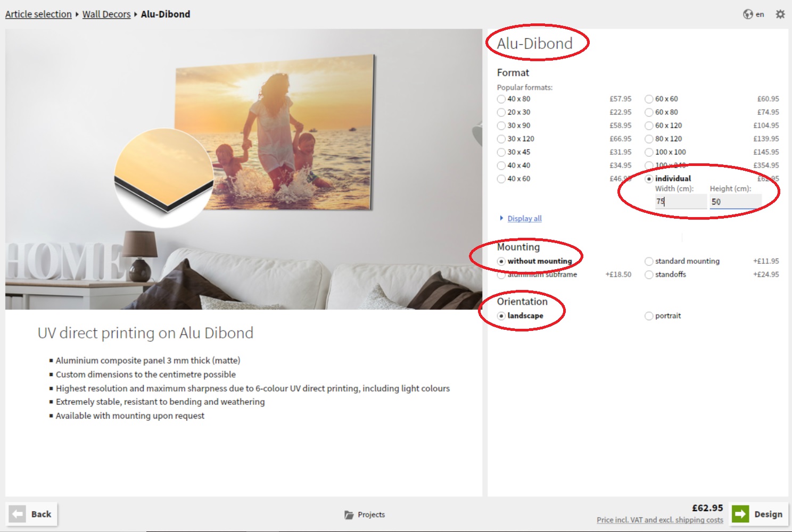Screen dimensions: 792x532
Task: Expand the Display all formats link
Action: click(524, 219)
